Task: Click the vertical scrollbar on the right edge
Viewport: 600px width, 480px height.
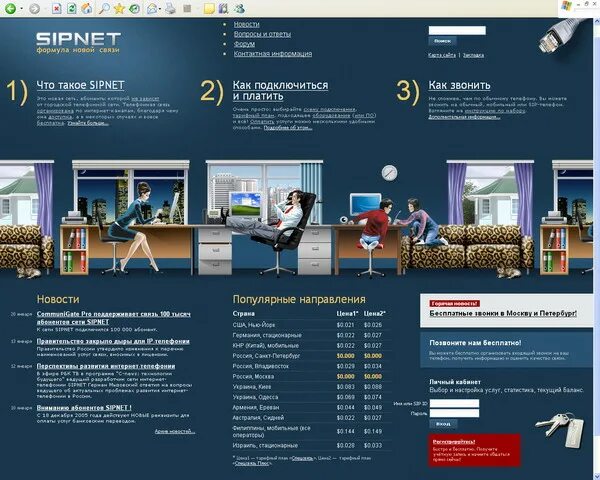Action: (x=597, y=249)
